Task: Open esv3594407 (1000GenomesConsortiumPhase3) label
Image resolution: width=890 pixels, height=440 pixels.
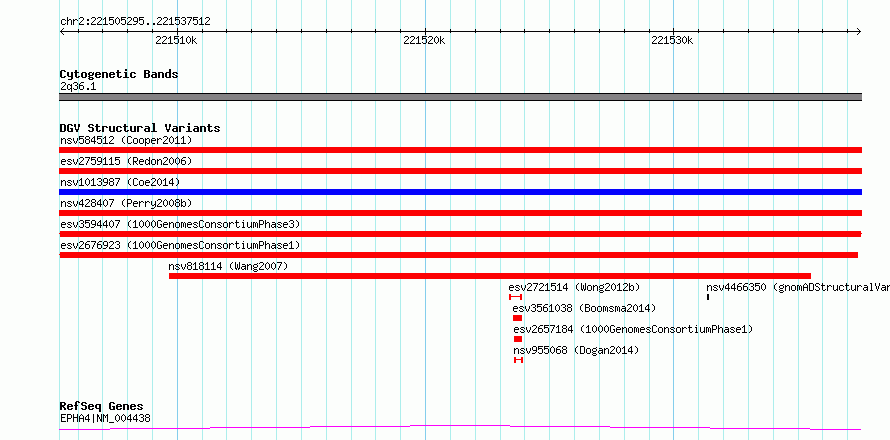Action: point(180,224)
